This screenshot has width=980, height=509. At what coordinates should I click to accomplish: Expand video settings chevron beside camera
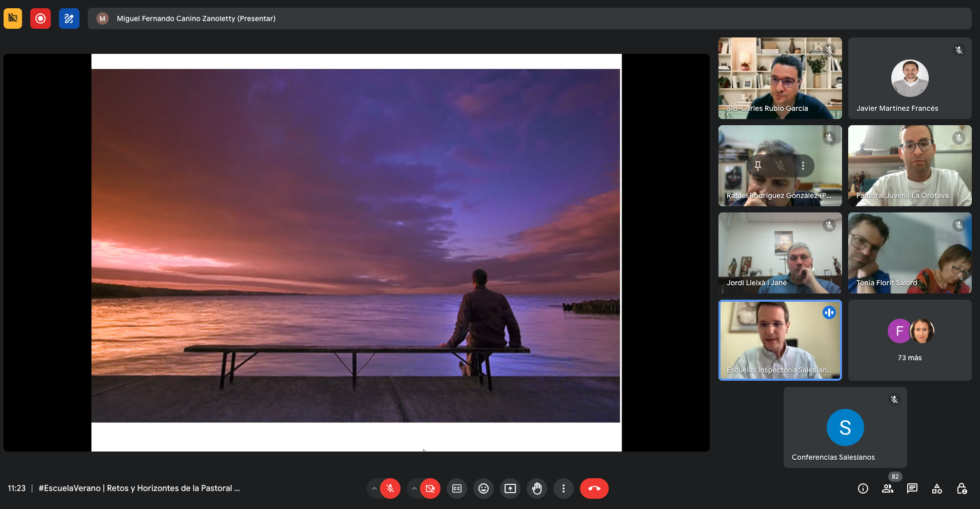413,488
